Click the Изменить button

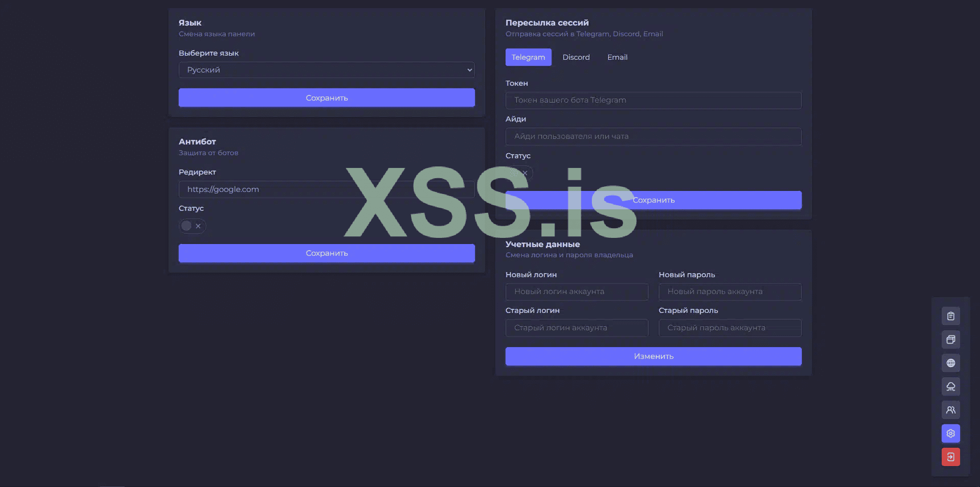click(x=654, y=356)
